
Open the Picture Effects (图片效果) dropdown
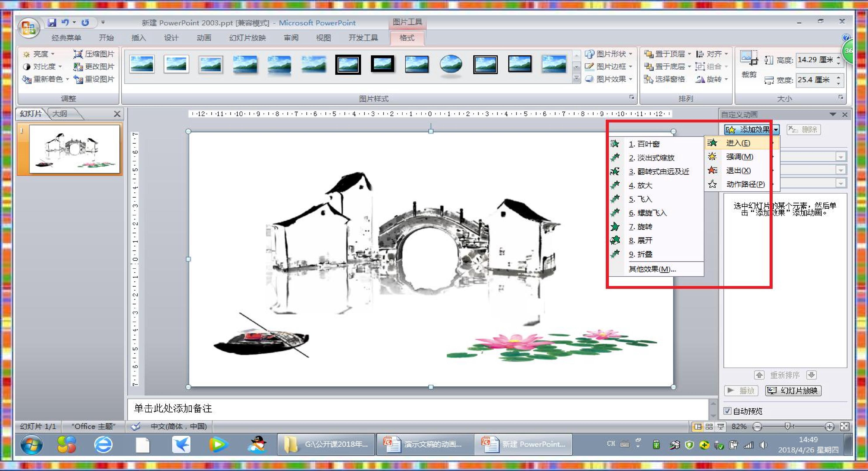[610, 79]
